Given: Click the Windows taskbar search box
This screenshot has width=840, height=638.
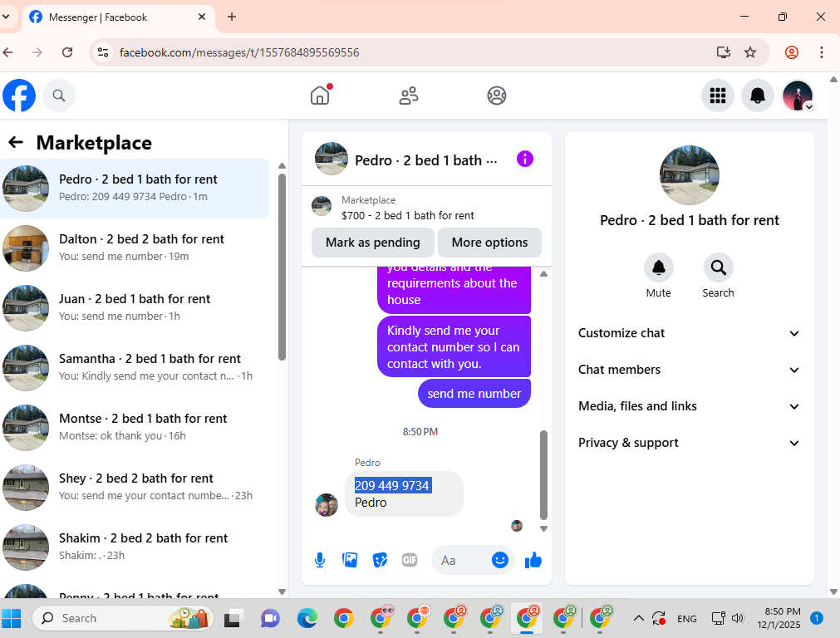Looking at the screenshot, I should [123, 618].
